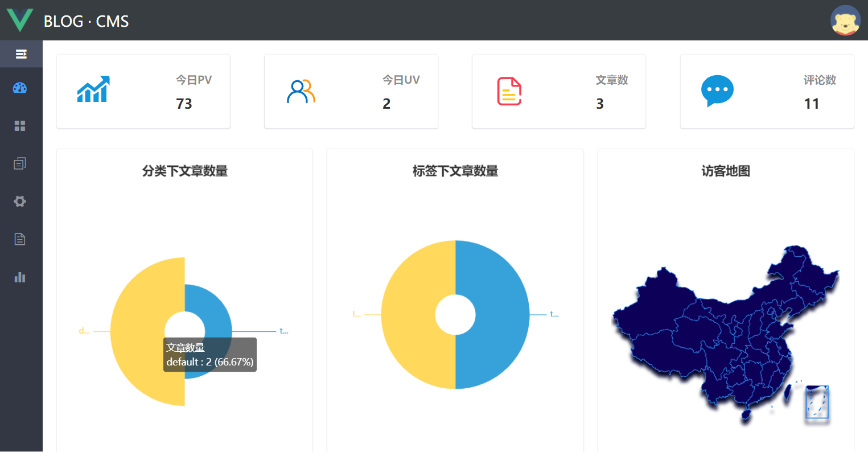Viewport: 868px width, 452px height.
Task: Click the green Vue logo in header
Action: tap(20, 20)
